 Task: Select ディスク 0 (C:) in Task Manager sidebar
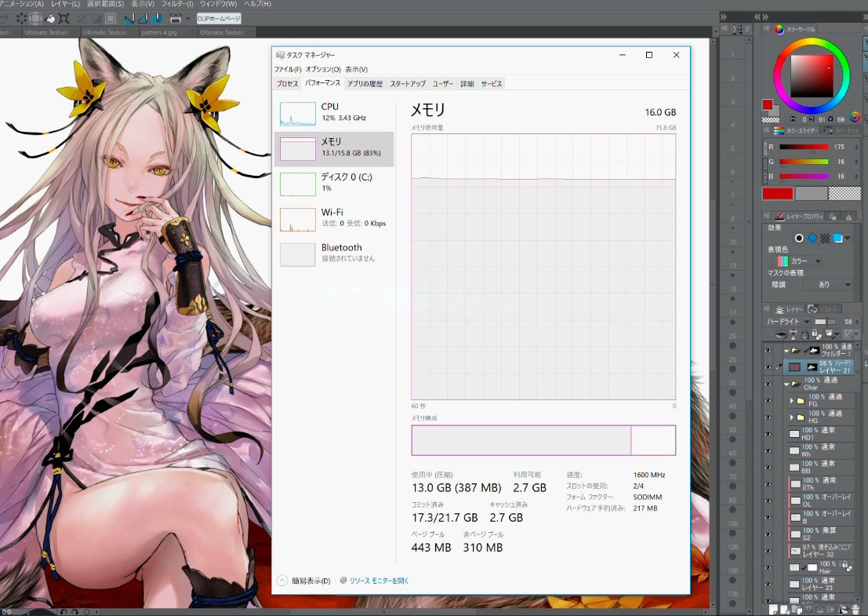click(334, 184)
